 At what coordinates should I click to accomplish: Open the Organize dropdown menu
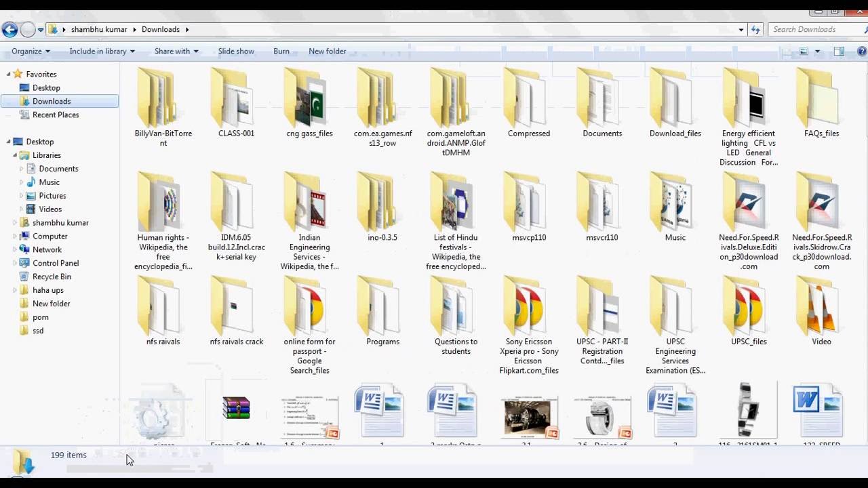pyautogui.click(x=31, y=51)
